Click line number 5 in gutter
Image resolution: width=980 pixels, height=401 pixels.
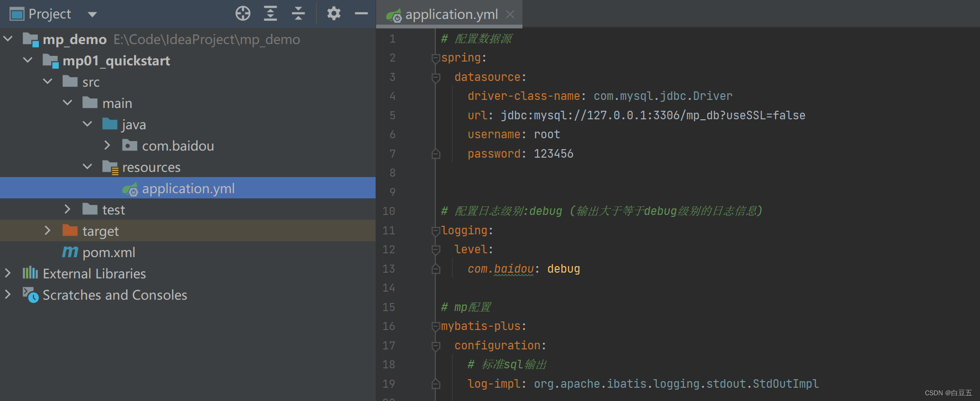click(x=392, y=116)
